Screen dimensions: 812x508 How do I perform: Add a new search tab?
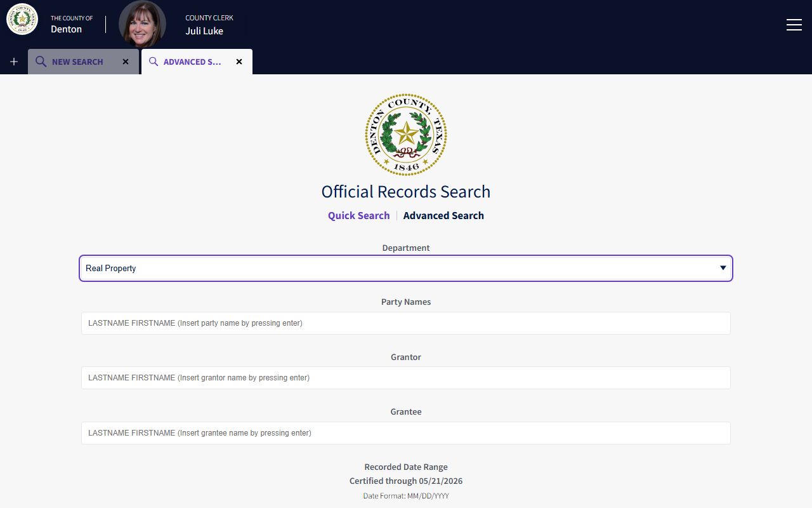click(14, 62)
